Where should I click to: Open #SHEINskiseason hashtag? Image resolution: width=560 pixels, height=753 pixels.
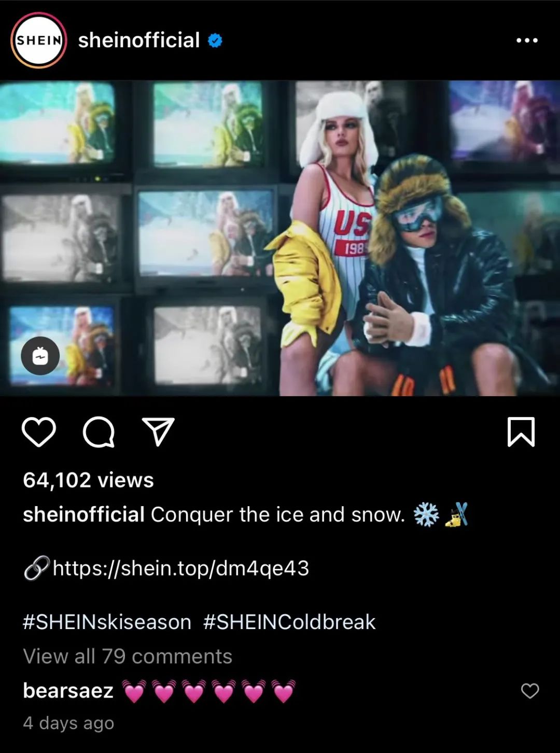pyautogui.click(x=107, y=622)
